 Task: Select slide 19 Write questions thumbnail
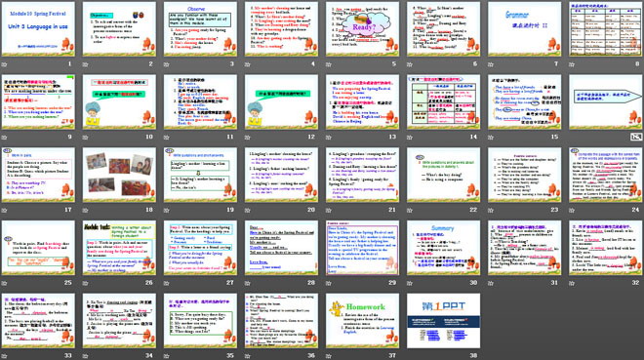[x=200, y=175]
